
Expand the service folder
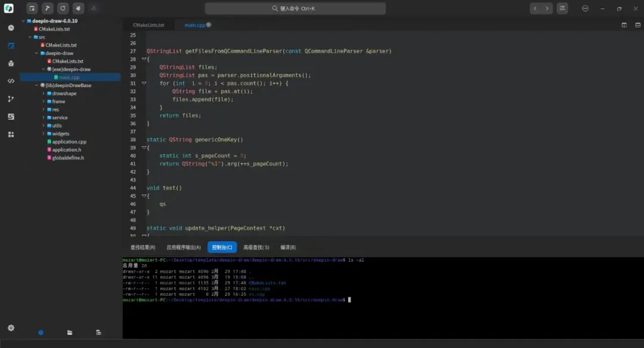tap(44, 117)
